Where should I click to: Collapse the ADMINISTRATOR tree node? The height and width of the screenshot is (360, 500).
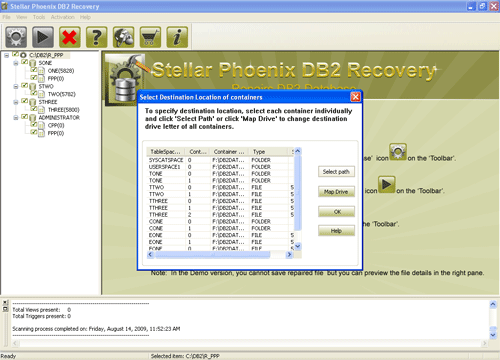(16, 118)
